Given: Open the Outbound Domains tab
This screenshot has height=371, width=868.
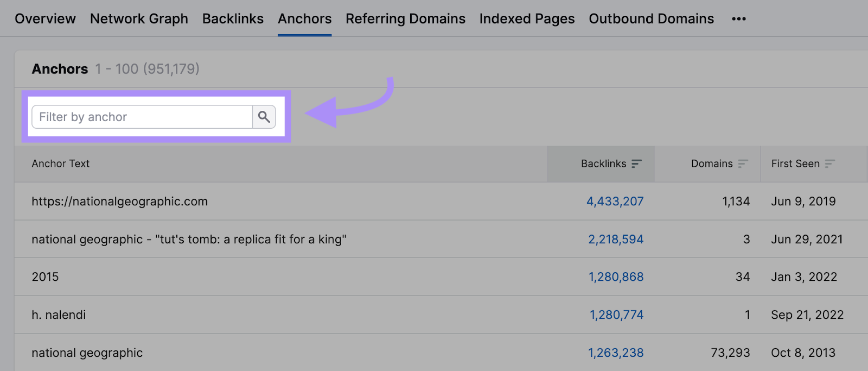Looking at the screenshot, I should tap(651, 19).
